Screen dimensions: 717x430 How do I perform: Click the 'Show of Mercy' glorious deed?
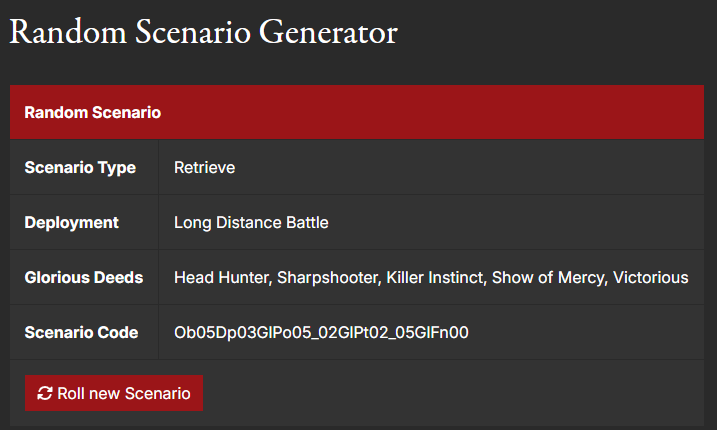coord(547,277)
